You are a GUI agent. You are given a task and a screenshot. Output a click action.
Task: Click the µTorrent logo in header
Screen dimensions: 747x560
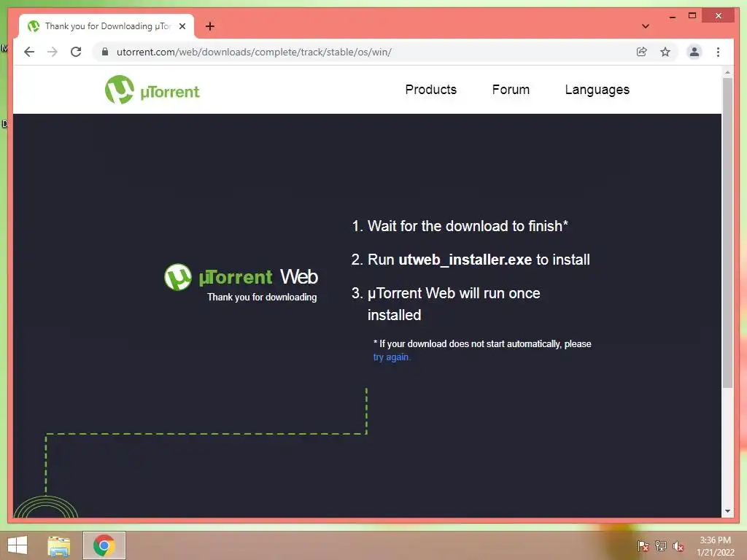[x=152, y=90]
